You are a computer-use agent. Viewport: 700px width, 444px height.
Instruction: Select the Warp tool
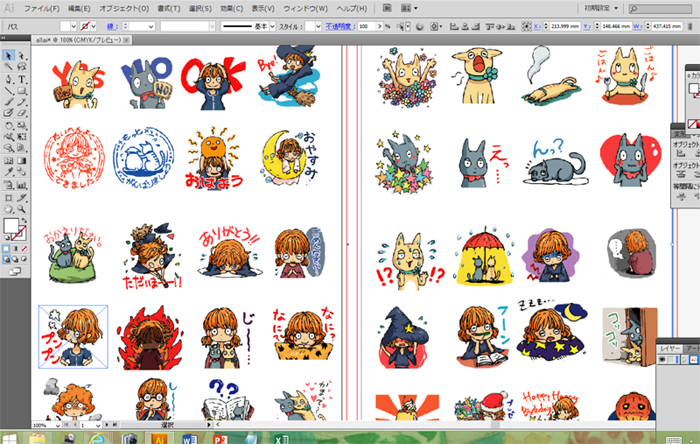coord(8,137)
